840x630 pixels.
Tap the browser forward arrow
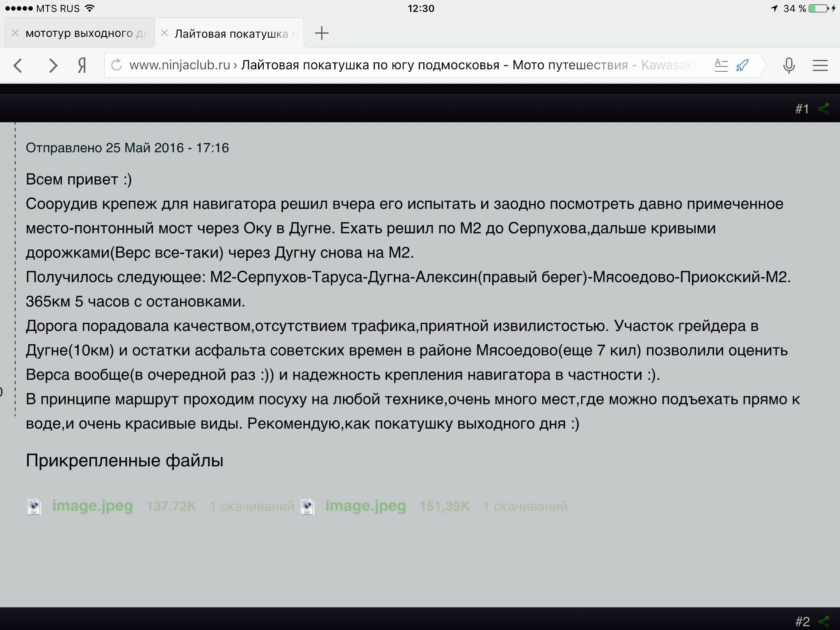click(52, 66)
